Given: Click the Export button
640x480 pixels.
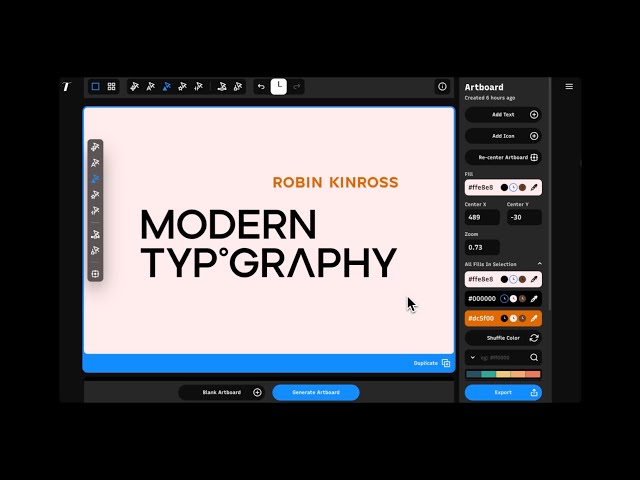Looking at the screenshot, I should 503,393.
